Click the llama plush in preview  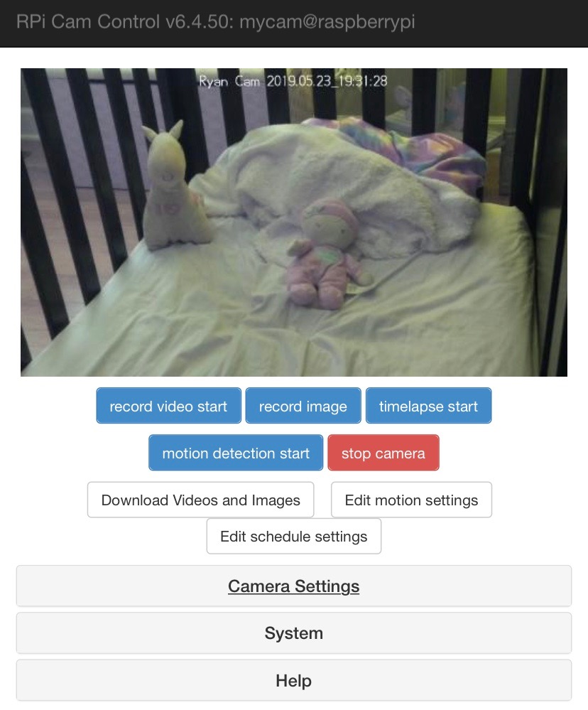pyautogui.click(x=174, y=185)
